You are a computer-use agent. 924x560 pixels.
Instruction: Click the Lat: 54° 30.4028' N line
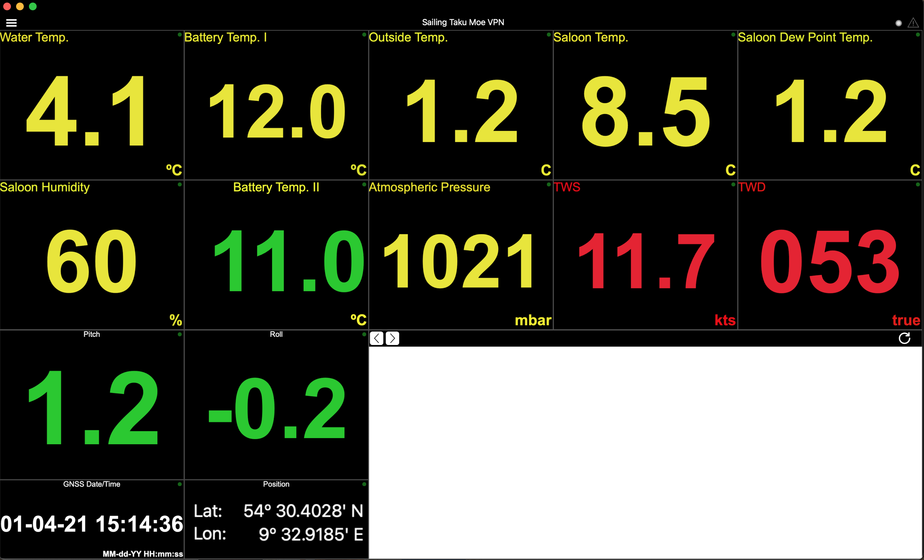click(278, 511)
